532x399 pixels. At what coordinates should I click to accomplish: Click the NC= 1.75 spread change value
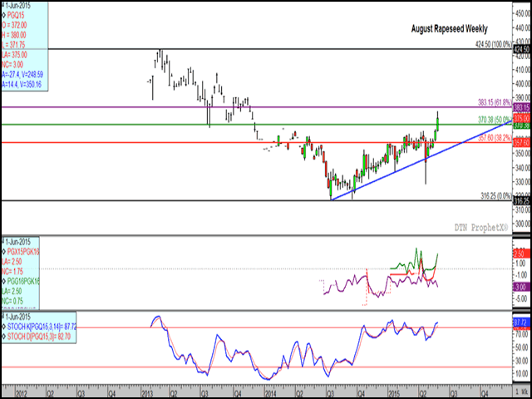click(12, 271)
